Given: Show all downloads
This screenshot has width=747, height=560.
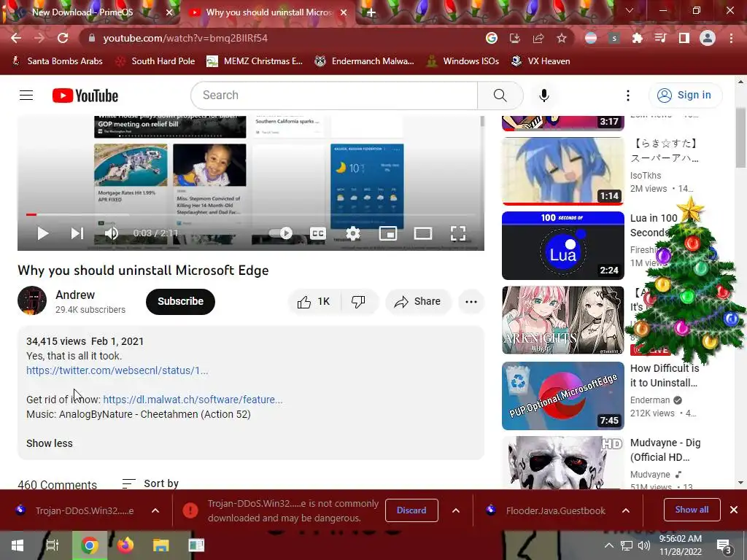Looking at the screenshot, I should 692,510.
